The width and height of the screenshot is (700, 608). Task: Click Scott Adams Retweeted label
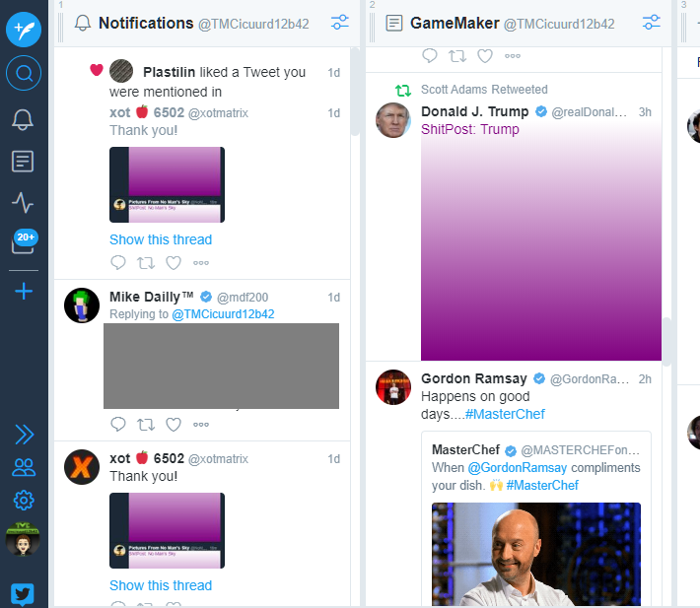point(484,90)
